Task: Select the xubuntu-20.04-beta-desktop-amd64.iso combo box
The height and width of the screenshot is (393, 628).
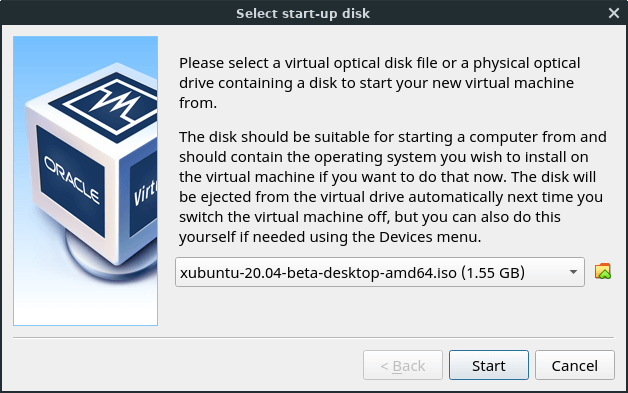Action: (380, 272)
